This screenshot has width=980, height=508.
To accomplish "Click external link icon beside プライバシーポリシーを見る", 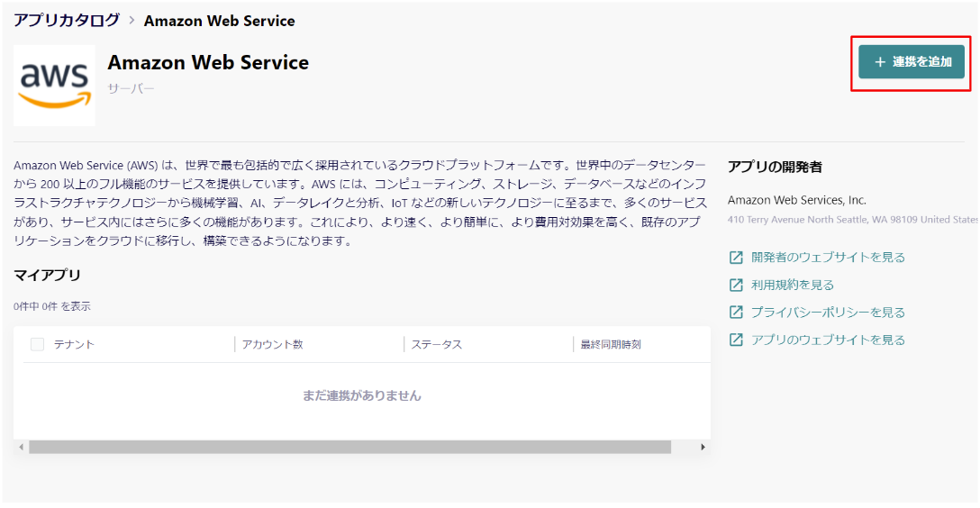I will click(x=736, y=313).
